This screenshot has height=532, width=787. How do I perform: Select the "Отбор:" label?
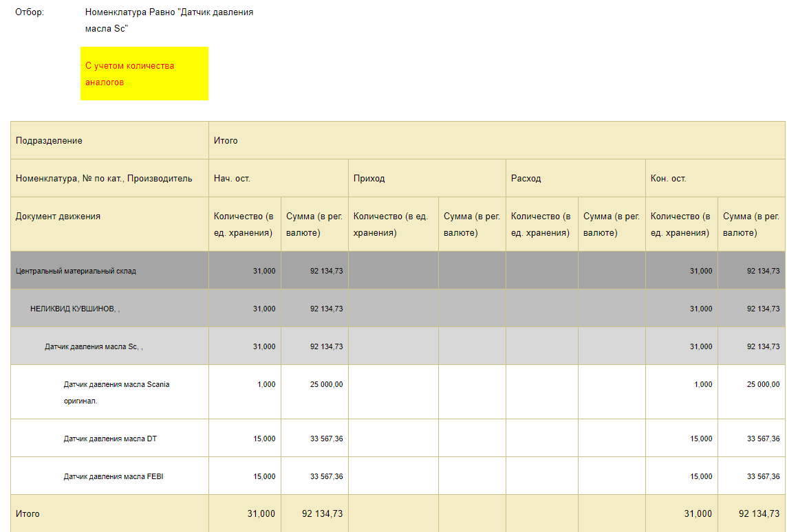30,12
